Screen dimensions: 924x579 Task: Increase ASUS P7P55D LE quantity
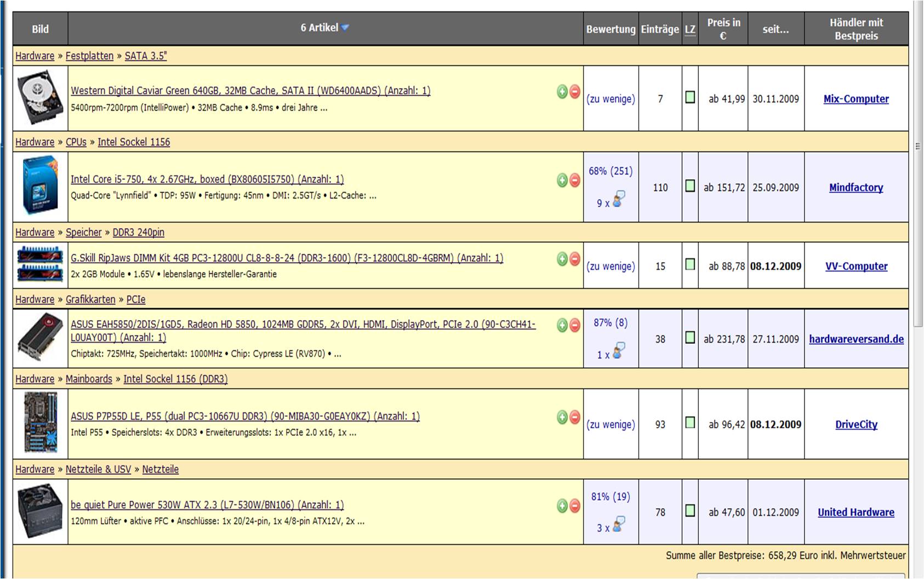point(562,417)
